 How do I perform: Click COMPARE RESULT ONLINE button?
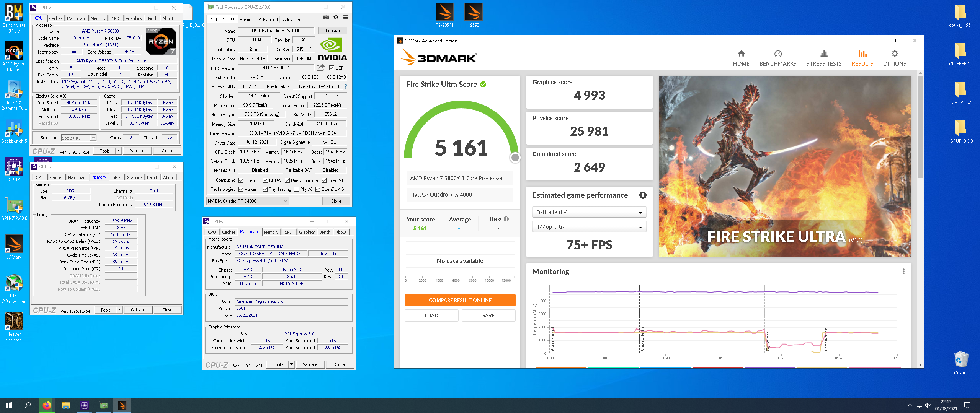click(x=460, y=300)
